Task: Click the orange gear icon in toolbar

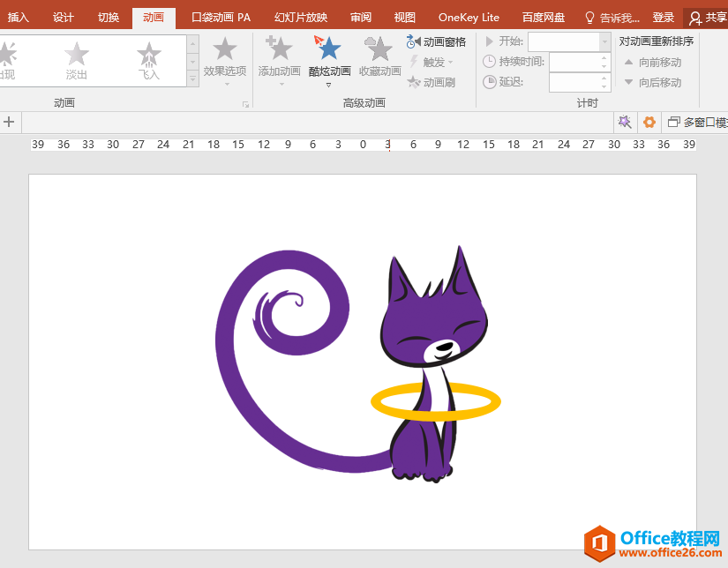Action: [649, 123]
